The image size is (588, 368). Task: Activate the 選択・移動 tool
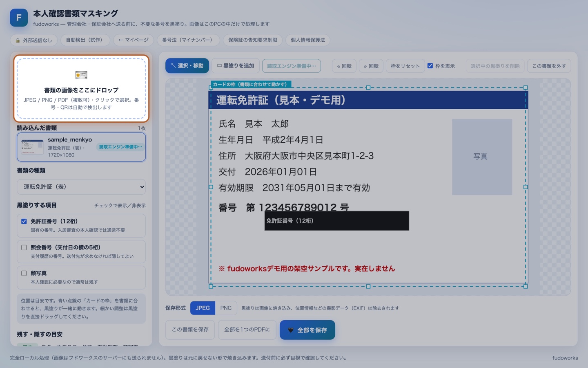pyautogui.click(x=187, y=66)
